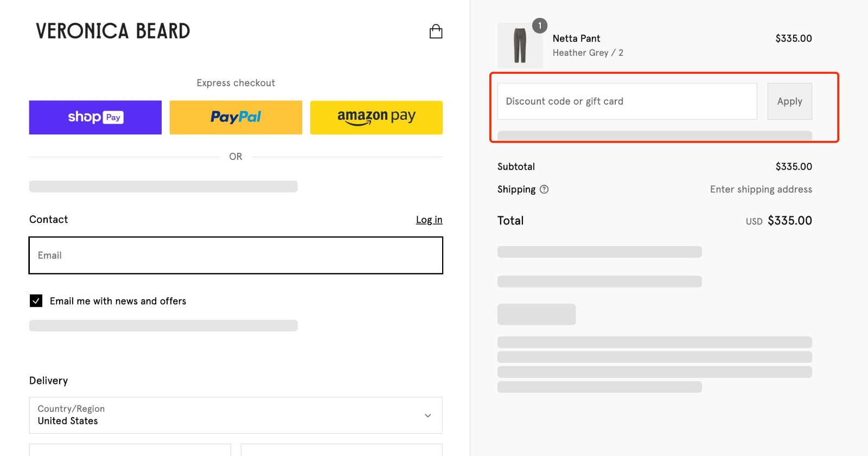Screen dimensions: 868x456
Task: Click the Shipping help question mark
Action: pyautogui.click(x=545, y=189)
